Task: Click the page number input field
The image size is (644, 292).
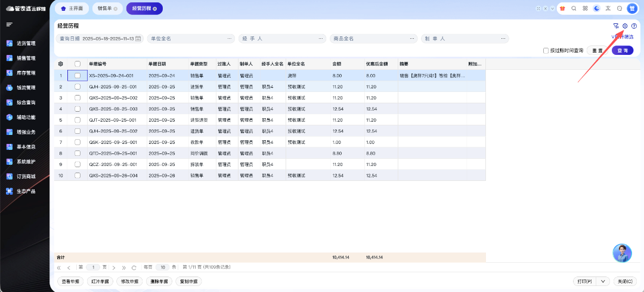Action: click(93, 268)
